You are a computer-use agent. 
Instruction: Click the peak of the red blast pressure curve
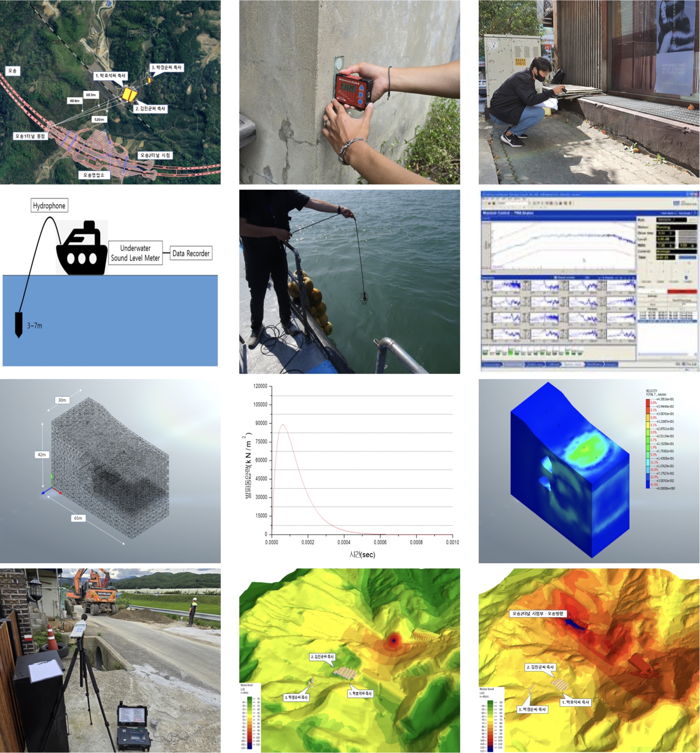pyautogui.click(x=282, y=425)
